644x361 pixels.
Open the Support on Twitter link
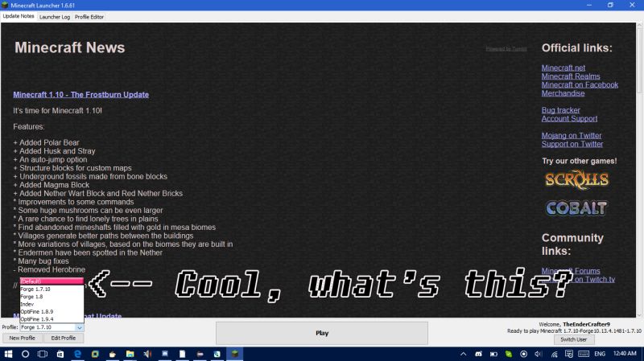[572, 144]
